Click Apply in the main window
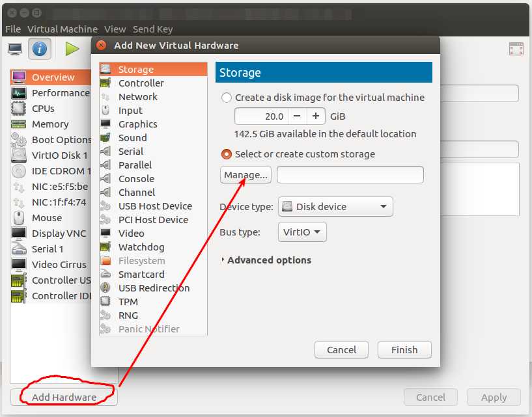The image size is (532, 417). pyautogui.click(x=494, y=397)
